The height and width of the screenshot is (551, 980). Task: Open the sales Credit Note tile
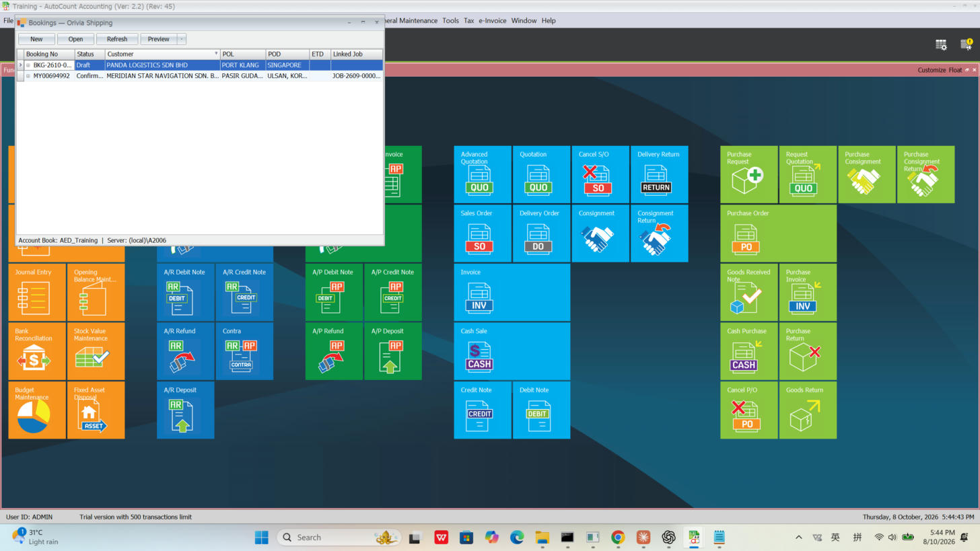click(483, 410)
